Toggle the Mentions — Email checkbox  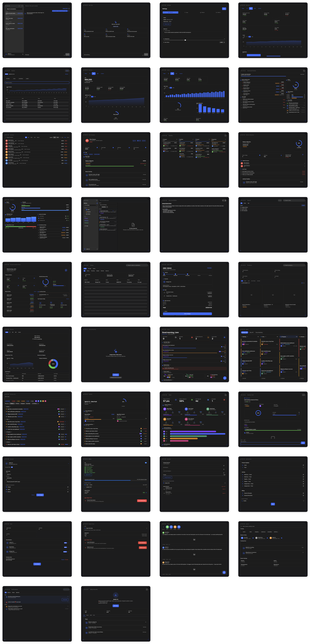(303, 474)
